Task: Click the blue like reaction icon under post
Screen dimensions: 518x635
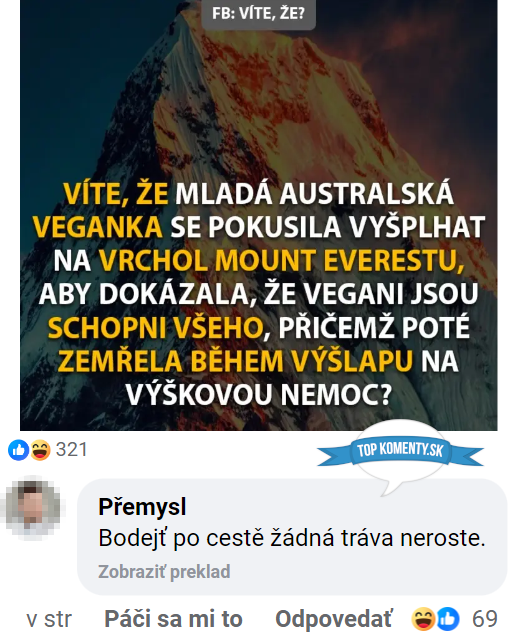Action: point(18,450)
